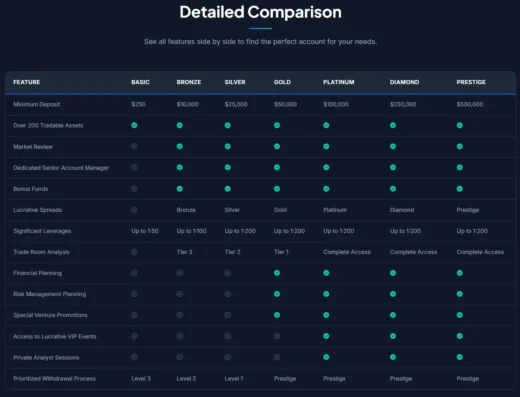The image size is (520, 397).
Task: Click Basic's unavailable icon in Trade Room Analysis row
Action: coord(134,252)
